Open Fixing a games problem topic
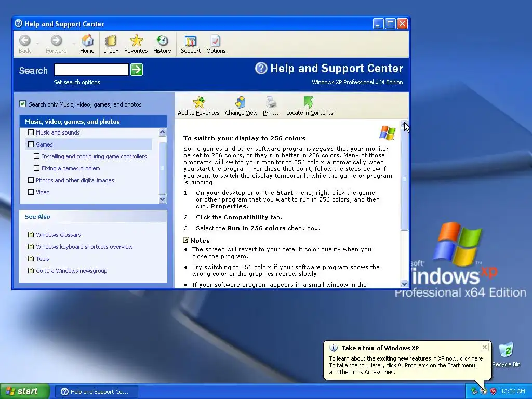532x399 pixels. point(71,168)
